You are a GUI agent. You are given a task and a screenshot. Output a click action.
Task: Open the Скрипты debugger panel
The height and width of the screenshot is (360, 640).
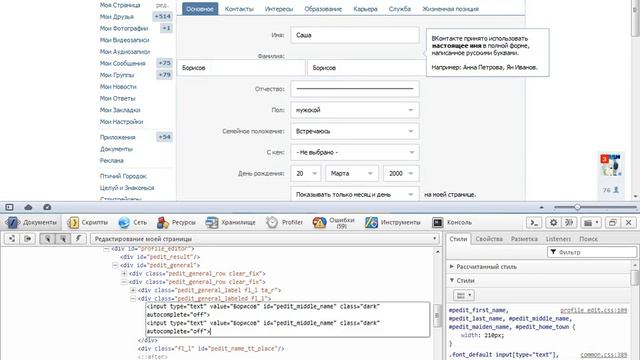tap(88, 222)
